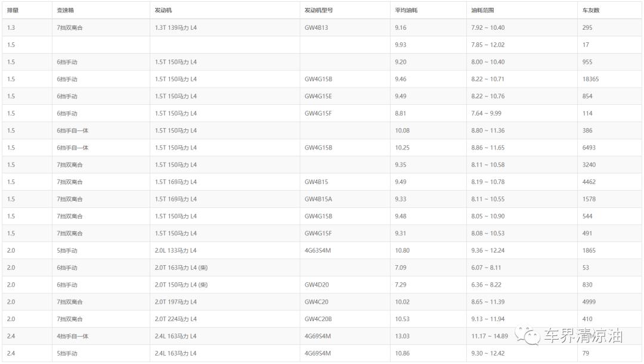
Task: Click owner count 1865
Action: (589, 251)
